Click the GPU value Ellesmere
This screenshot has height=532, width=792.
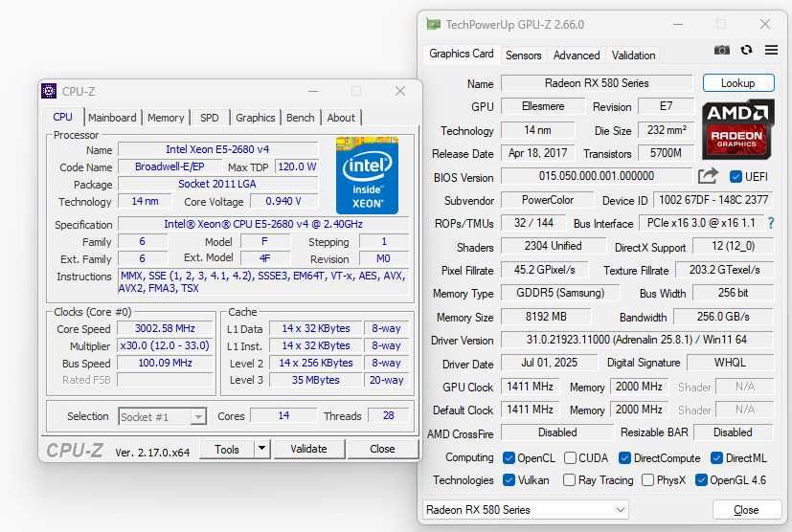pos(543,106)
